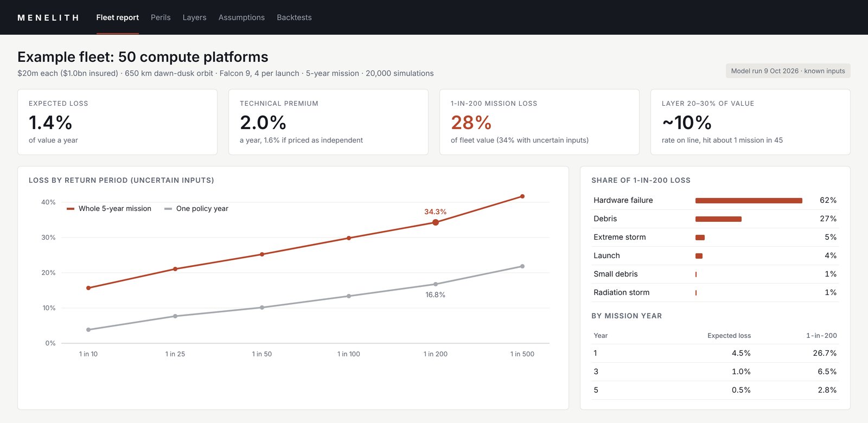
Task: Click the Year 1 value 26.7%
Action: (x=825, y=353)
